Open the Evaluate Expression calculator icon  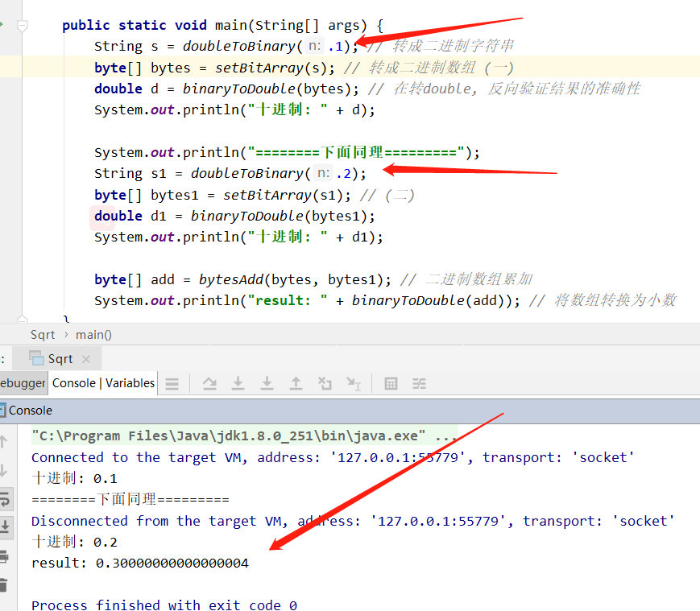[x=391, y=383]
